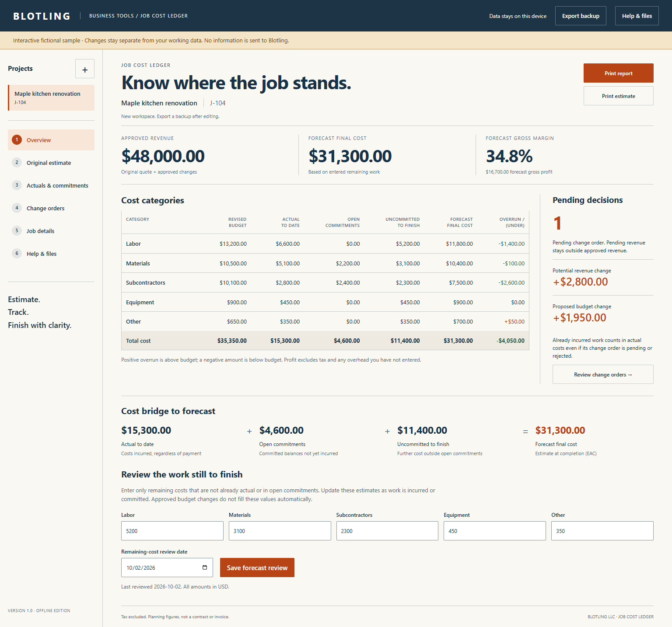Image resolution: width=672 pixels, height=627 pixels.
Task: Click Print estimate button
Action: click(x=619, y=96)
